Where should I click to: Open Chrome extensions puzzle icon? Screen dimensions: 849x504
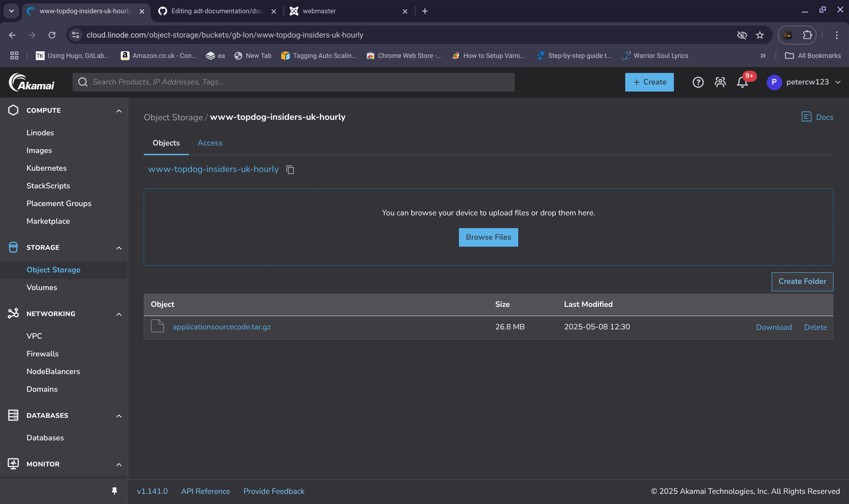(x=807, y=35)
